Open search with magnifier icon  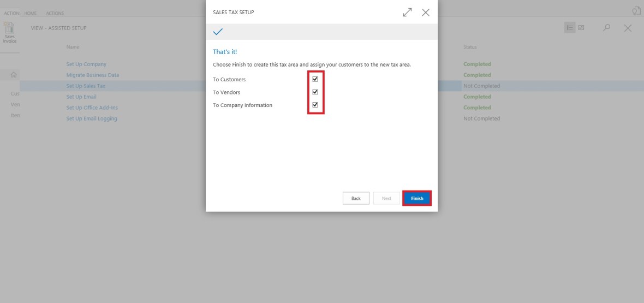606,28
